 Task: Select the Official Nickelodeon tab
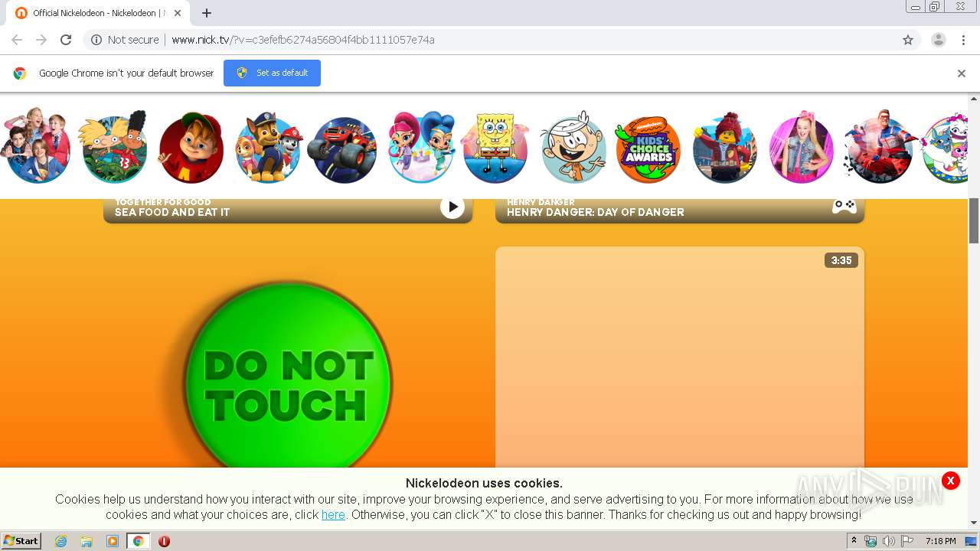coord(97,13)
